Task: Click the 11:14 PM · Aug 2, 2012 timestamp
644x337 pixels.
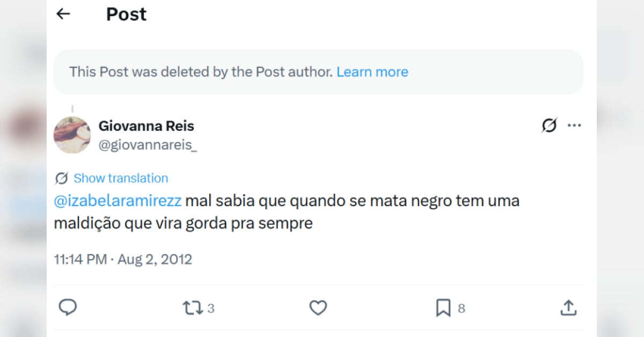Action: (123, 260)
